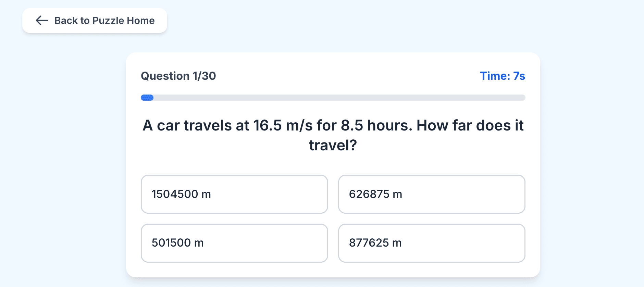Image resolution: width=644 pixels, height=287 pixels.
Task: Click the leftmost answer in the second row
Action: (x=234, y=243)
